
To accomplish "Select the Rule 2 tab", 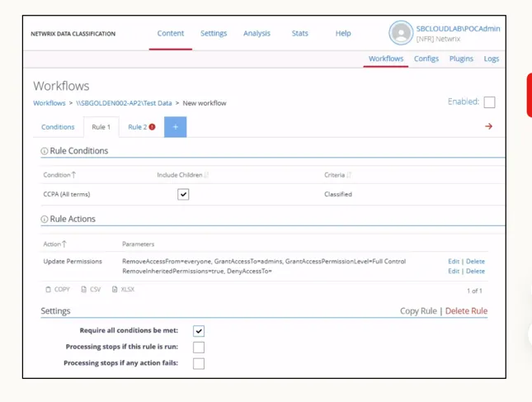I will click(x=138, y=127).
